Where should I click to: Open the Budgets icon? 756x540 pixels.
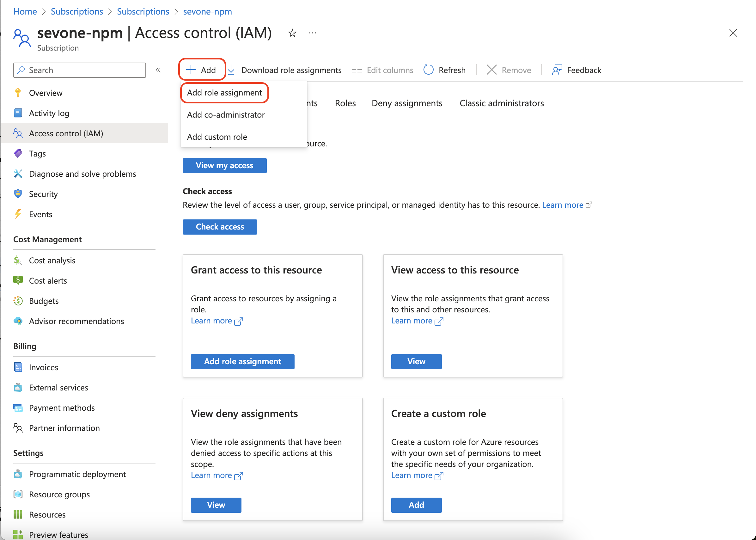pos(18,301)
